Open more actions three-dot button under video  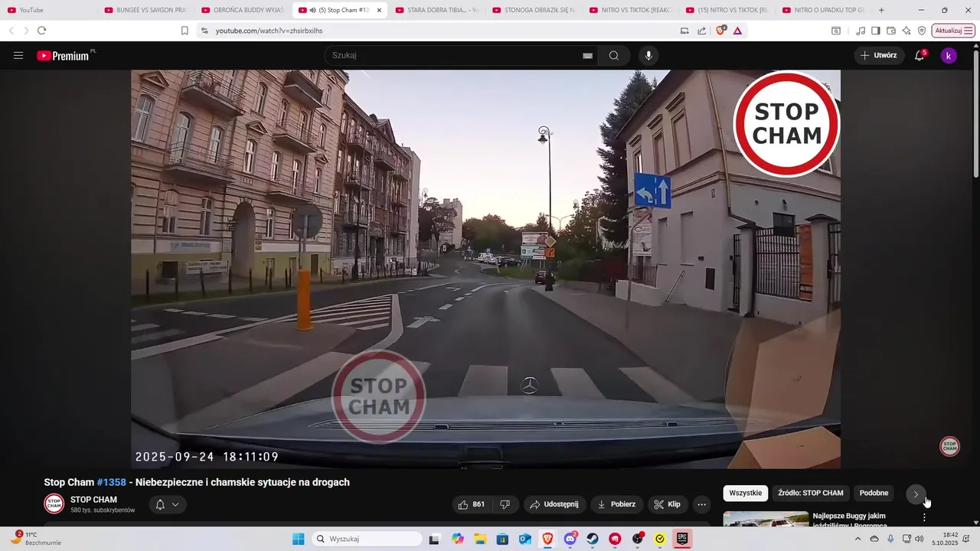(x=701, y=504)
